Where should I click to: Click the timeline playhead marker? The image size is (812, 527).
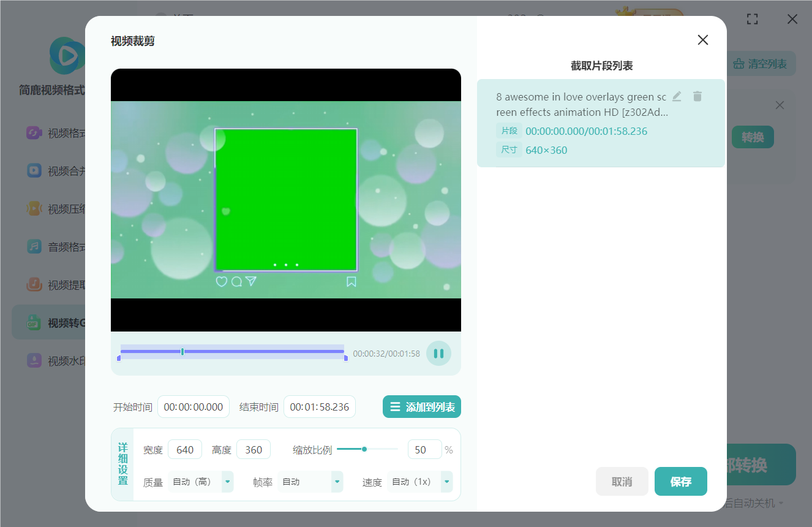pos(182,352)
